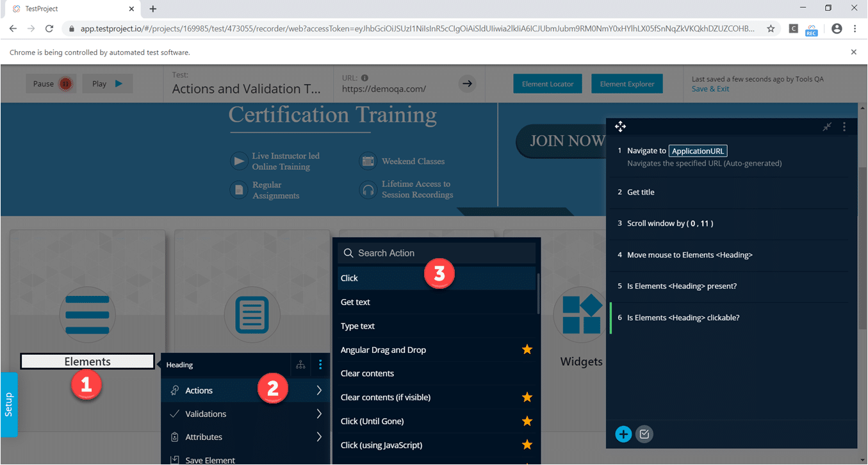Add a new step with plus icon
The height and width of the screenshot is (465, 868).
(623, 434)
